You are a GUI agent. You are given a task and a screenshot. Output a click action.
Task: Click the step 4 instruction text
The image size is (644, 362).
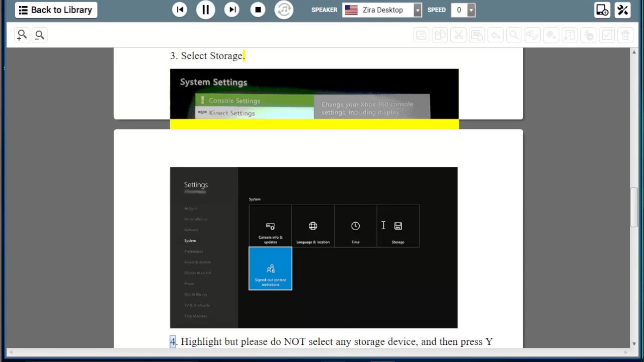point(331,342)
